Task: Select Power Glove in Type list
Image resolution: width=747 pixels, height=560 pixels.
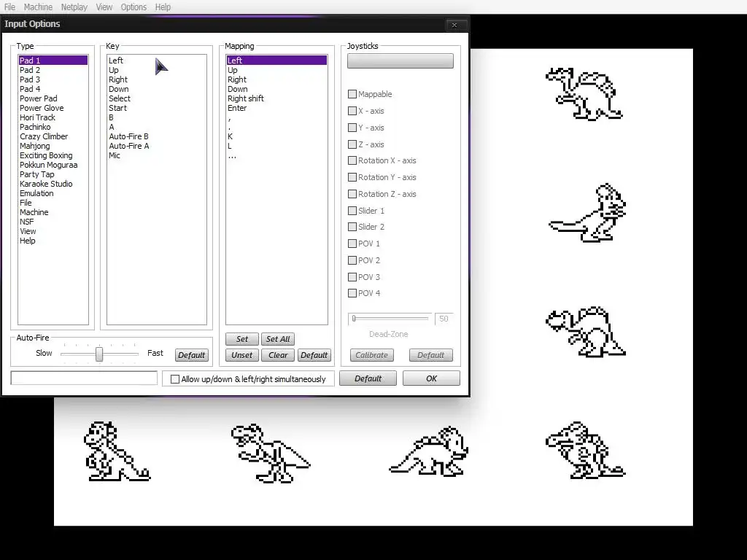Action: [x=53, y=108]
